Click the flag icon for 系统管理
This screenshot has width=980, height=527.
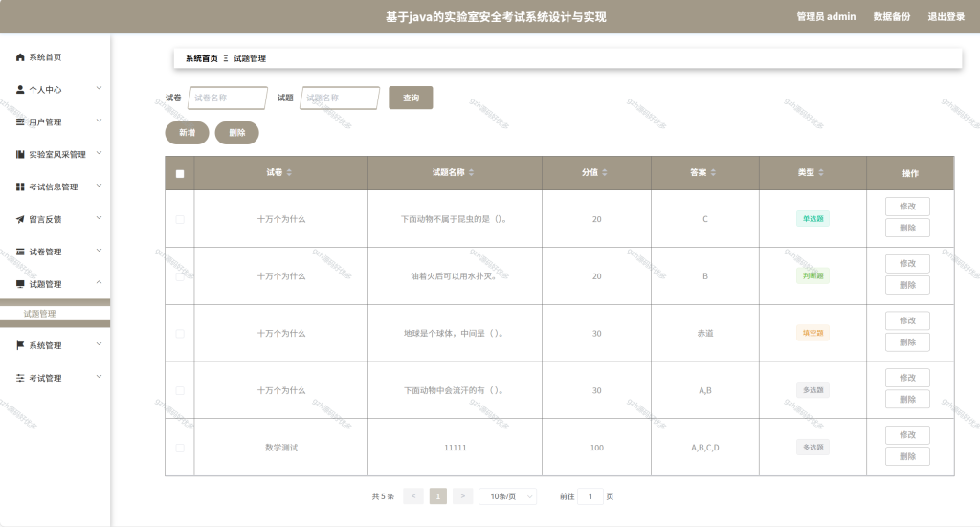click(x=20, y=346)
